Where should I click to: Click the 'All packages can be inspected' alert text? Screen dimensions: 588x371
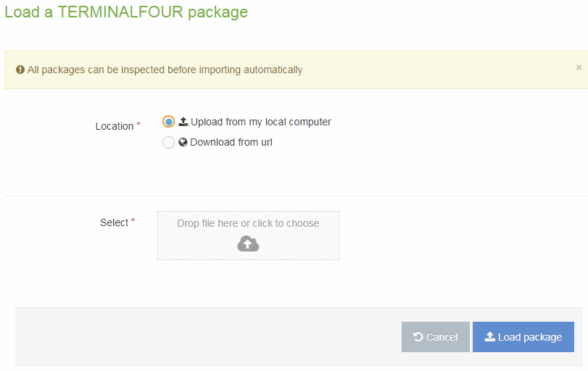pos(165,70)
